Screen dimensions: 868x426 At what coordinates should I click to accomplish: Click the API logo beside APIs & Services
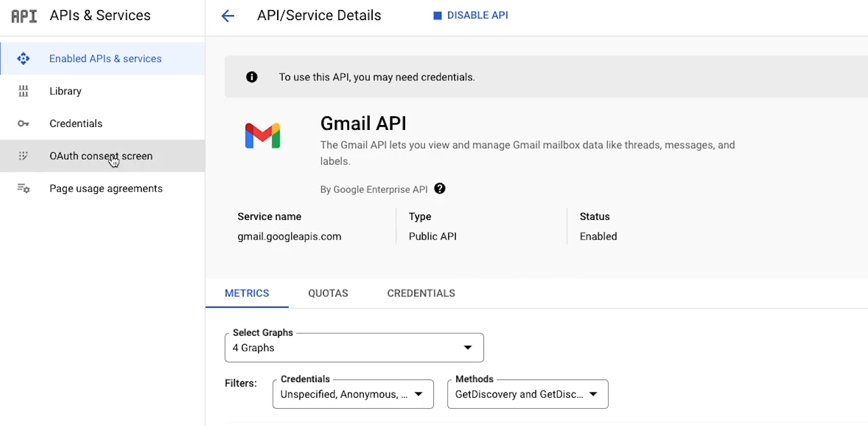click(x=24, y=16)
